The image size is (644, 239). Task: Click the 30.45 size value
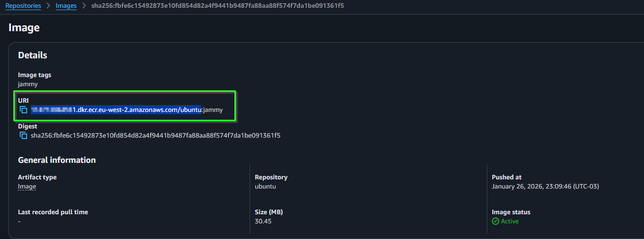pyautogui.click(x=262, y=221)
